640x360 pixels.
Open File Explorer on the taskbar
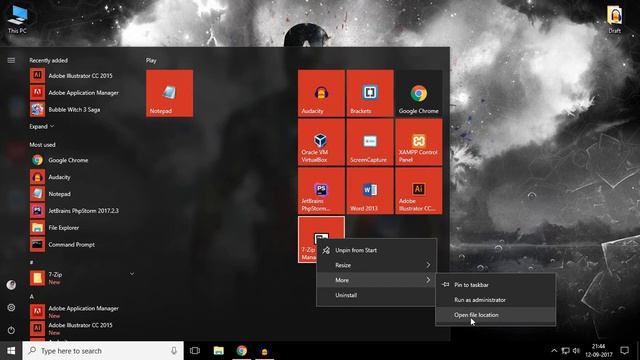(x=219, y=351)
